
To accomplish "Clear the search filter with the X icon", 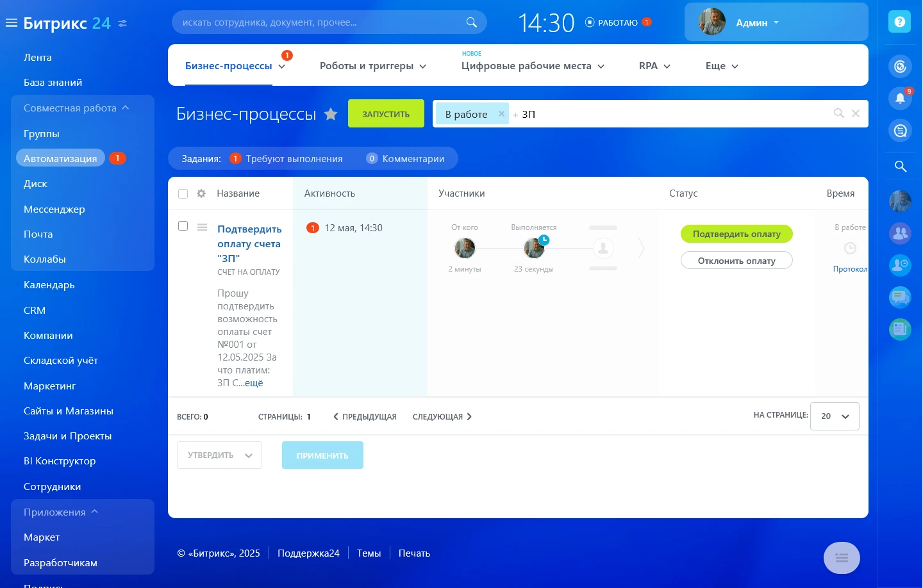I will coord(856,113).
